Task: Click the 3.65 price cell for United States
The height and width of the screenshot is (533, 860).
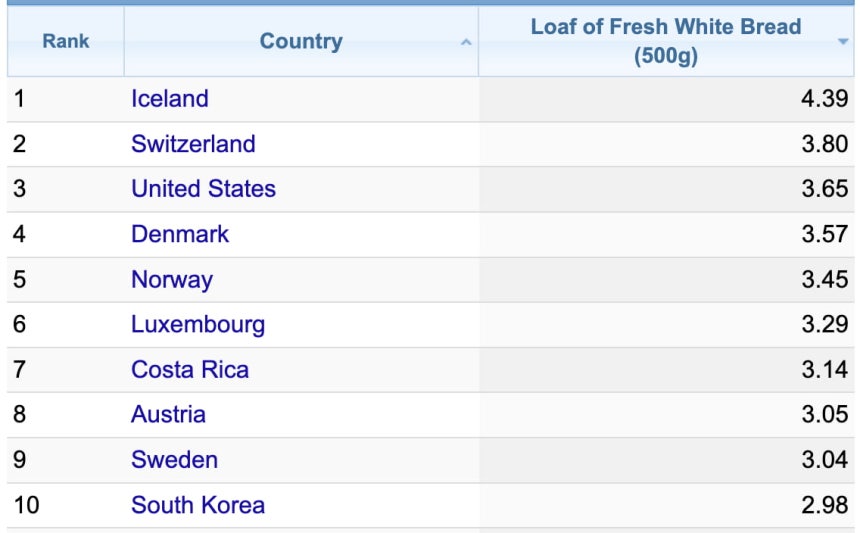Action: point(666,189)
